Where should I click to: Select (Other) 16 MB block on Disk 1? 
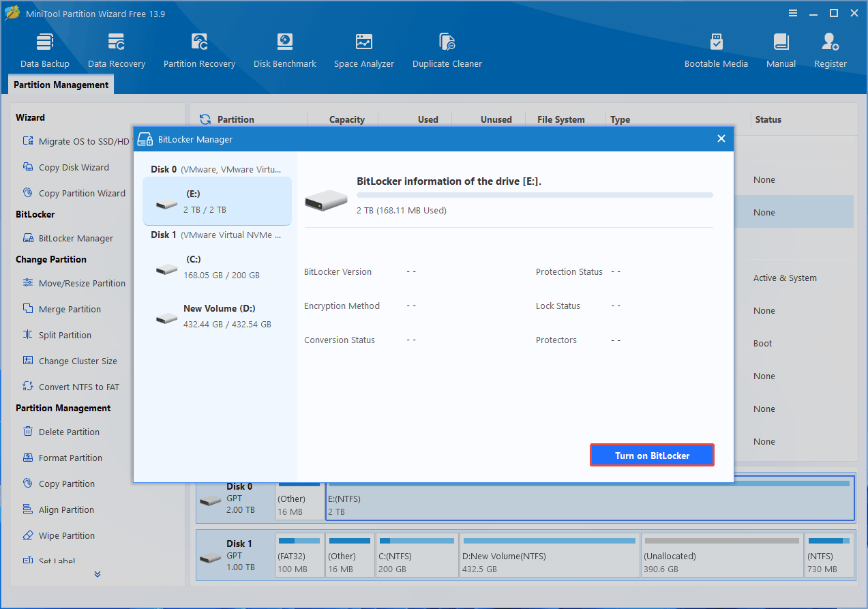(350, 556)
